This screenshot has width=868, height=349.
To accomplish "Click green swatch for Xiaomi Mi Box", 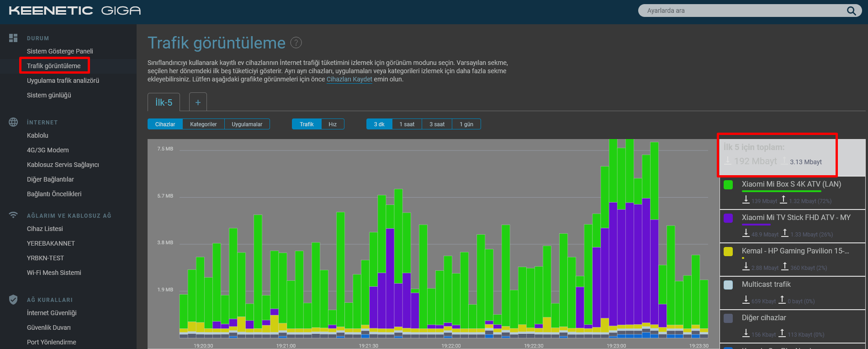I will click(x=728, y=185).
